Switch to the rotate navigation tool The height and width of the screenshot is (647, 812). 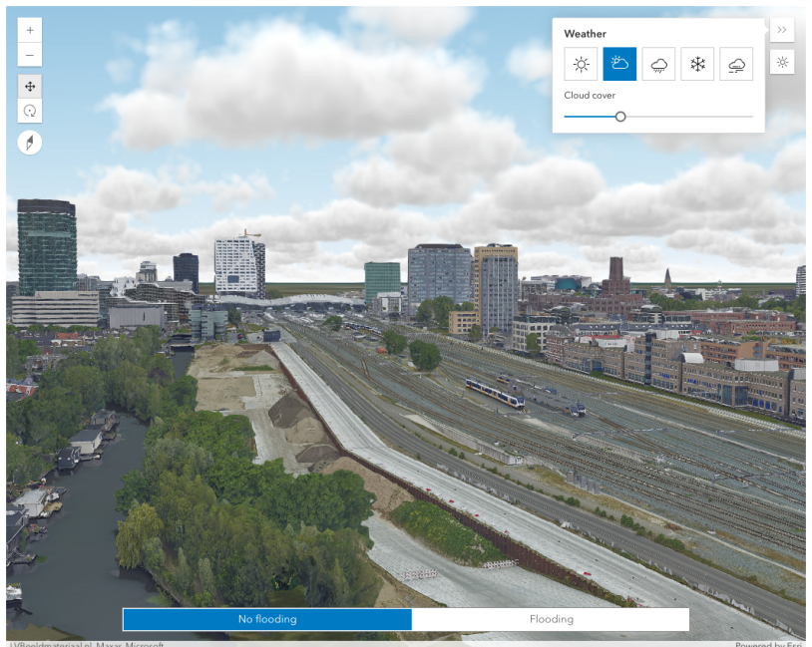[30, 112]
